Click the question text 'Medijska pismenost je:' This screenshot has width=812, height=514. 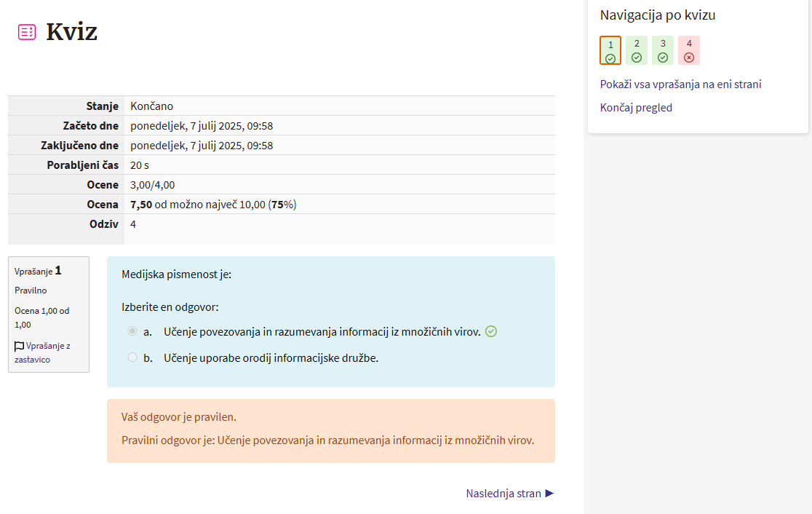[176, 274]
